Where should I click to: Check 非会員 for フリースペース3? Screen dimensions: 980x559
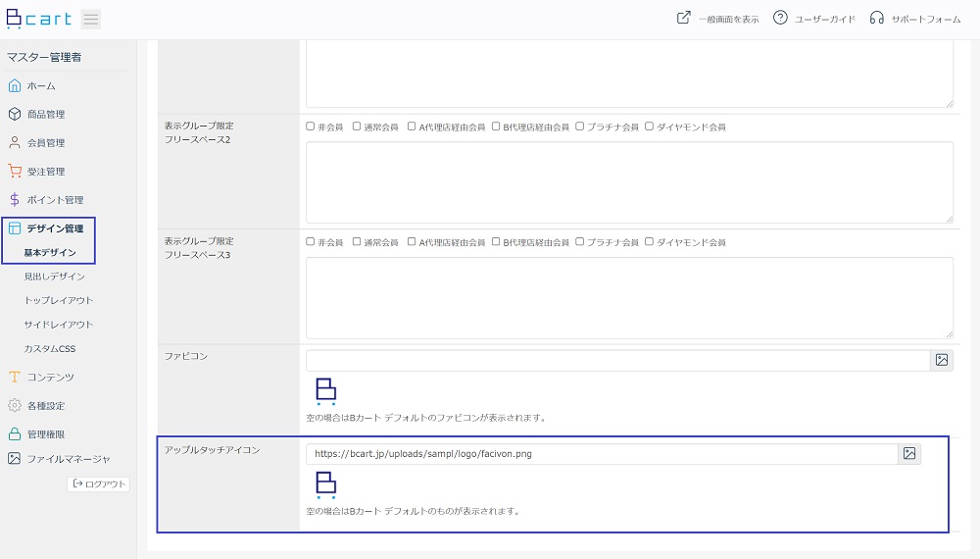pyautogui.click(x=310, y=241)
